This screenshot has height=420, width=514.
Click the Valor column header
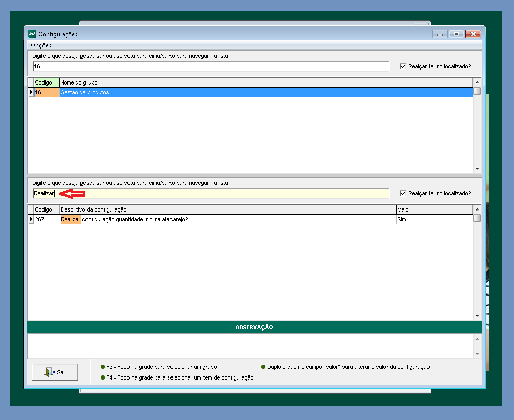tap(433, 209)
